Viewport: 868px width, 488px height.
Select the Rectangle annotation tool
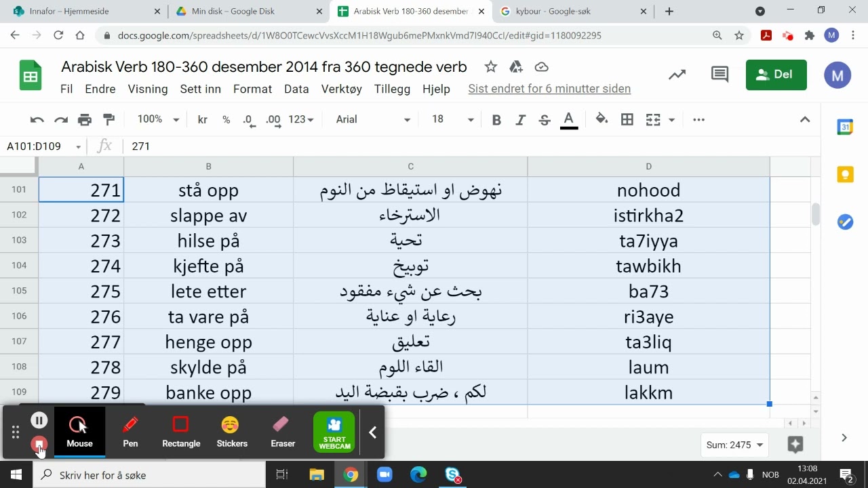[181, 432]
